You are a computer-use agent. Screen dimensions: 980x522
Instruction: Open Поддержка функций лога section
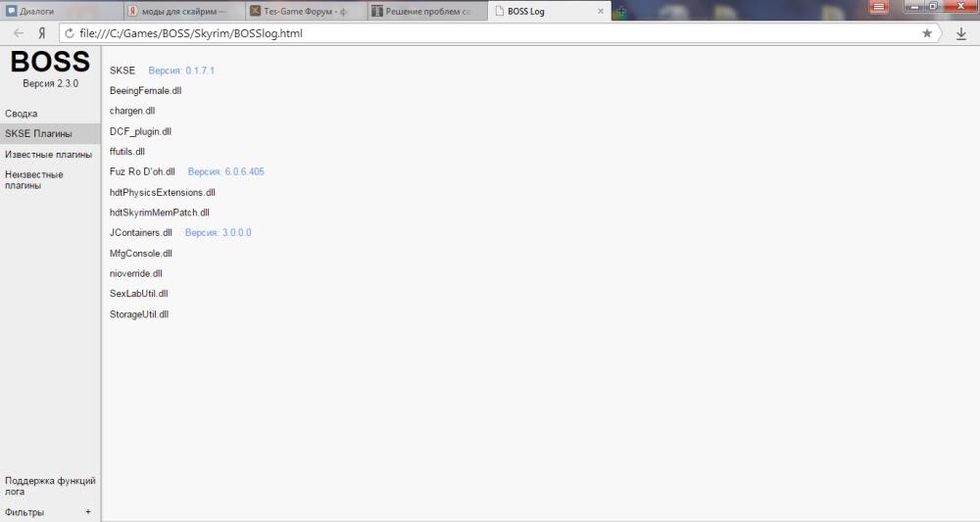[50, 486]
